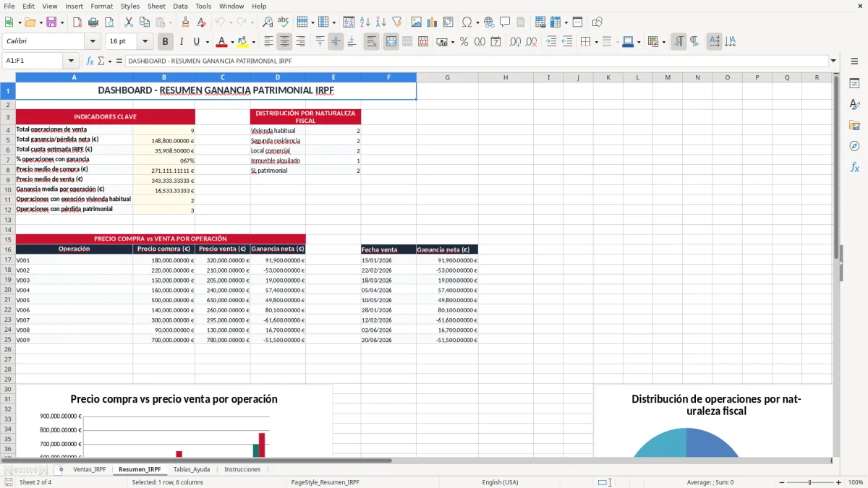Viewport: 868px width, 488px height.
Task: Toggle Left-To-Right text direction
Action: click(x=678, y=42)
